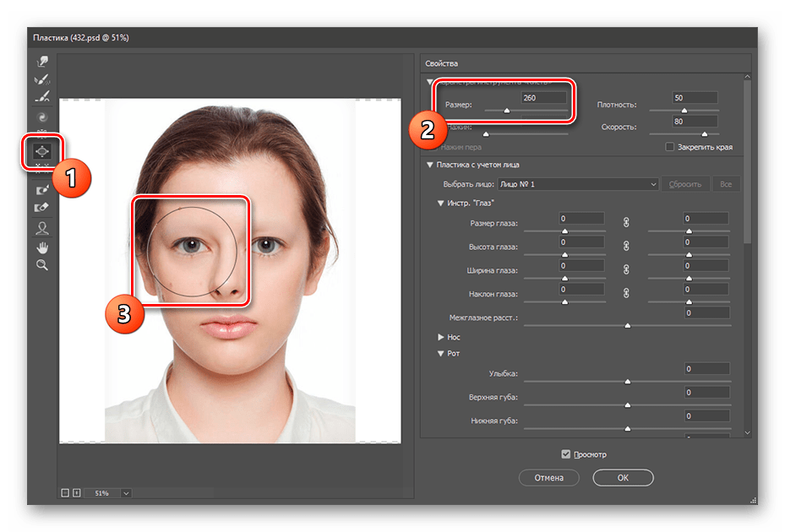
Task: Click the right Размер глаза value field
Action: 706,218
